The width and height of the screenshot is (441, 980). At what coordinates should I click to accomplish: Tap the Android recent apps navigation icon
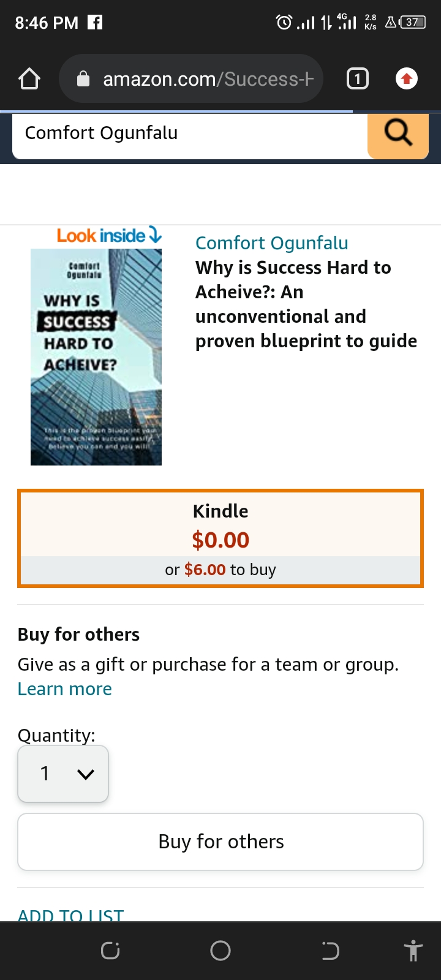pos(110,951)
